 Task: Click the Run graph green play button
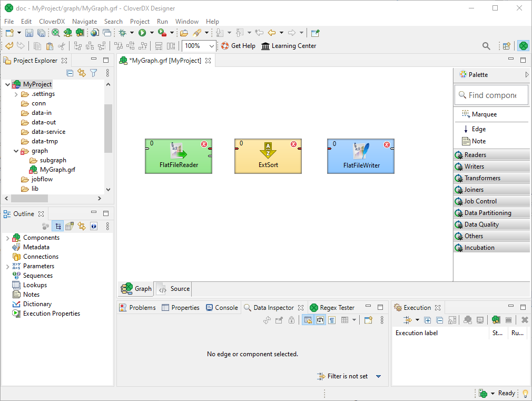point(142,33)
